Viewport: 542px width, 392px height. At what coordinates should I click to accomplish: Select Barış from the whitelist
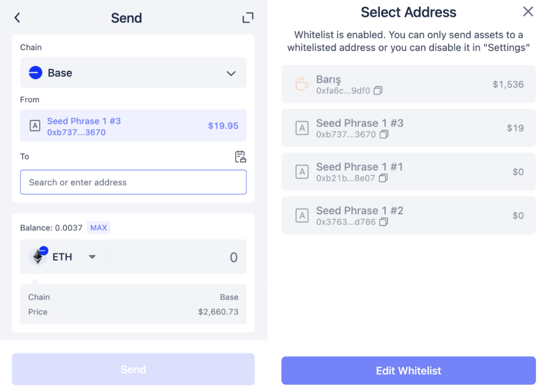tap(408, 85)
